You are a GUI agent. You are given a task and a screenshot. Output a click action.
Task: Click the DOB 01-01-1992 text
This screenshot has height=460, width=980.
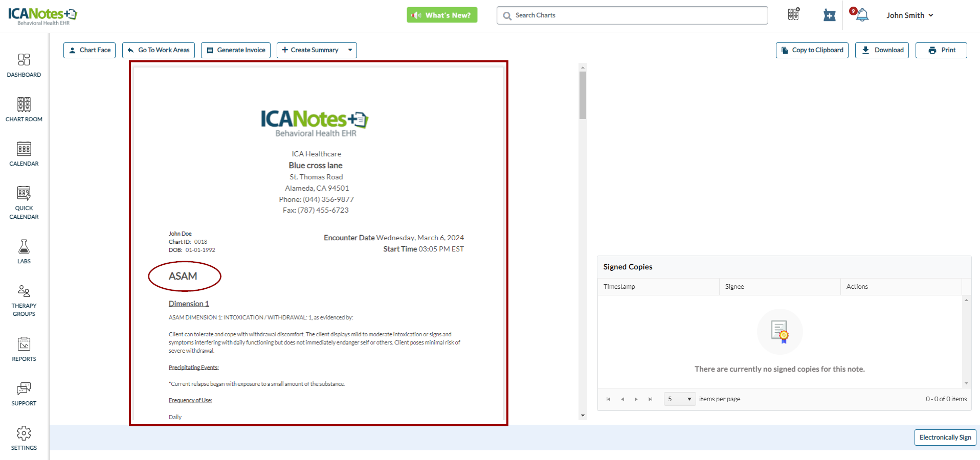tap(192, 250)
